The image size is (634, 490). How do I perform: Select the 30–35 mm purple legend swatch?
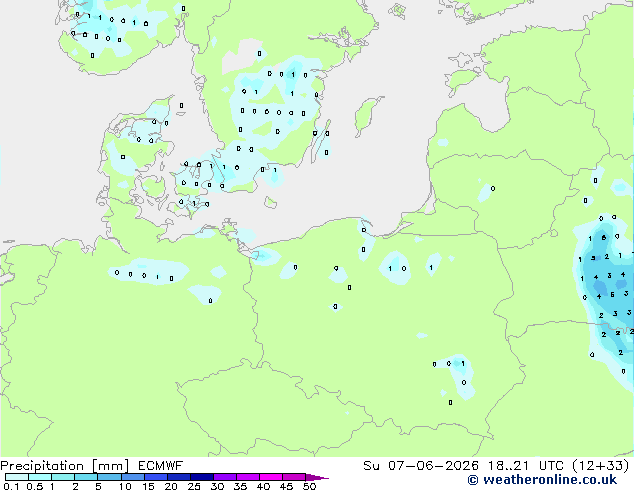click(x=225, y=477)
